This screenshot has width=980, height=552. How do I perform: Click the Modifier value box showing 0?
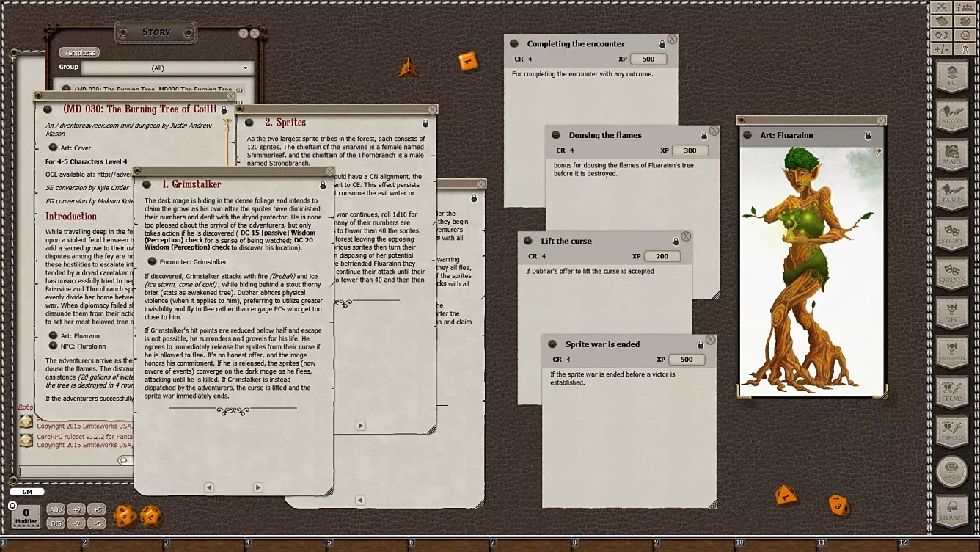[26, 516]
